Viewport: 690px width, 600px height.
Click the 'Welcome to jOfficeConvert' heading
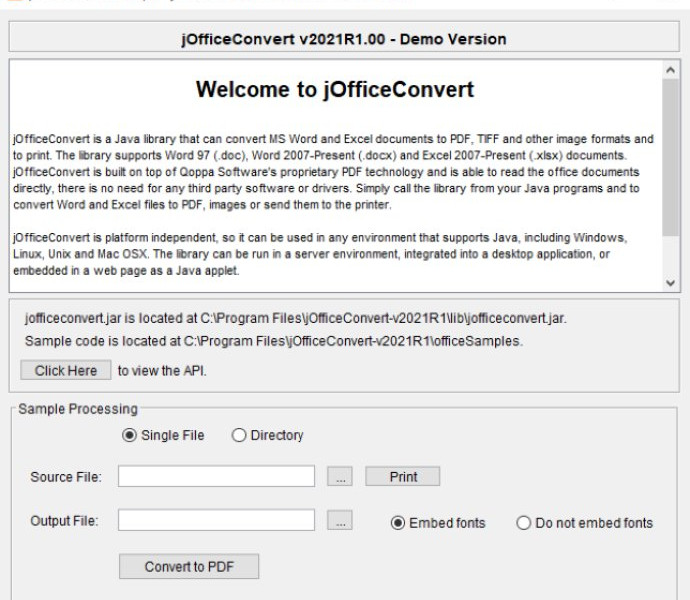click(335, 89)
